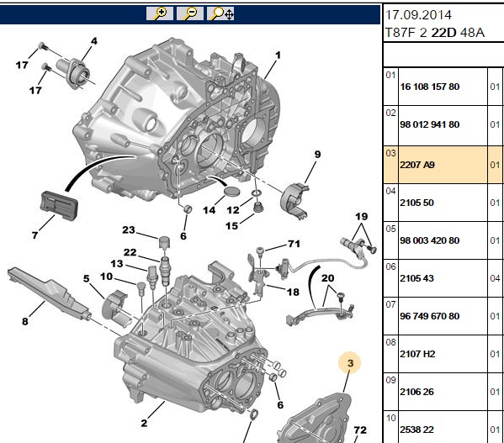Image resolution: width=504 pixels, height=443 pixels.
Task: Select part number 16 108 157 80
Action: 429,87
